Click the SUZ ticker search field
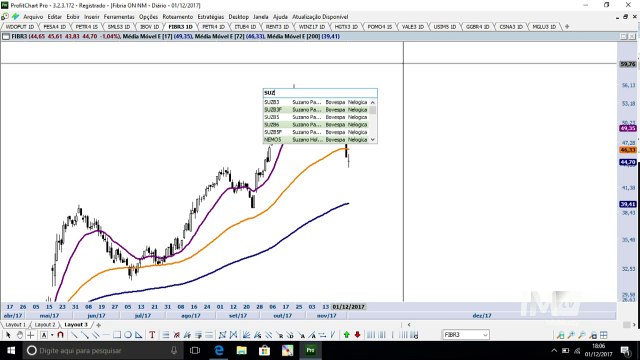 320,93
